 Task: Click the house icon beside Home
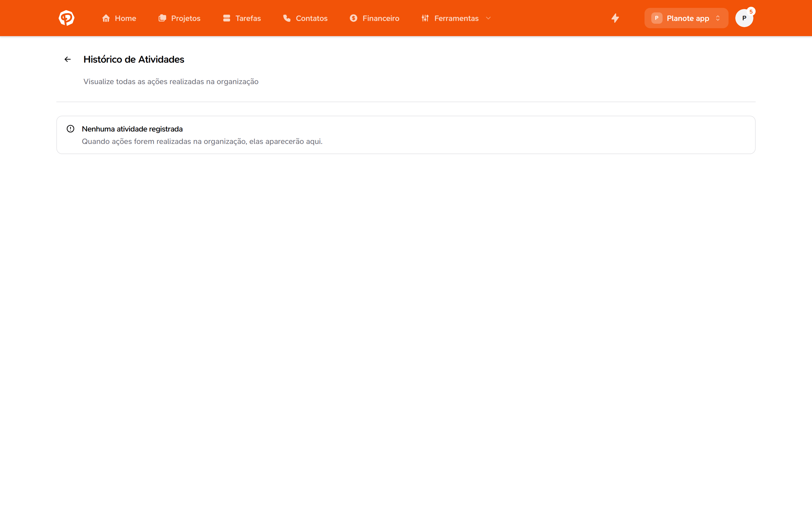(x=106, y=18)
